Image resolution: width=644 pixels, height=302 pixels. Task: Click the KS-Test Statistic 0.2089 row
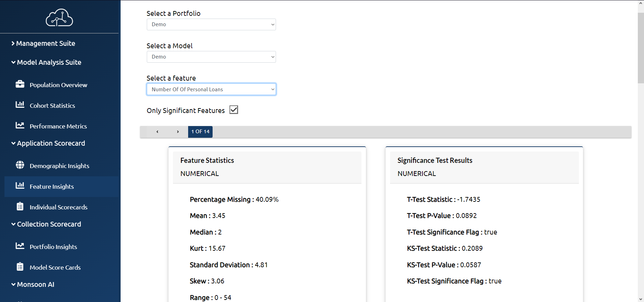tap(445, 248)
